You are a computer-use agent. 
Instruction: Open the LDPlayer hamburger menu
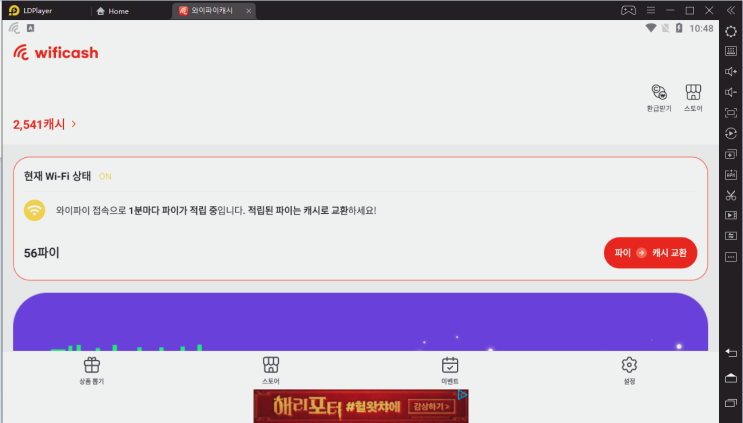tap(651, 10)
